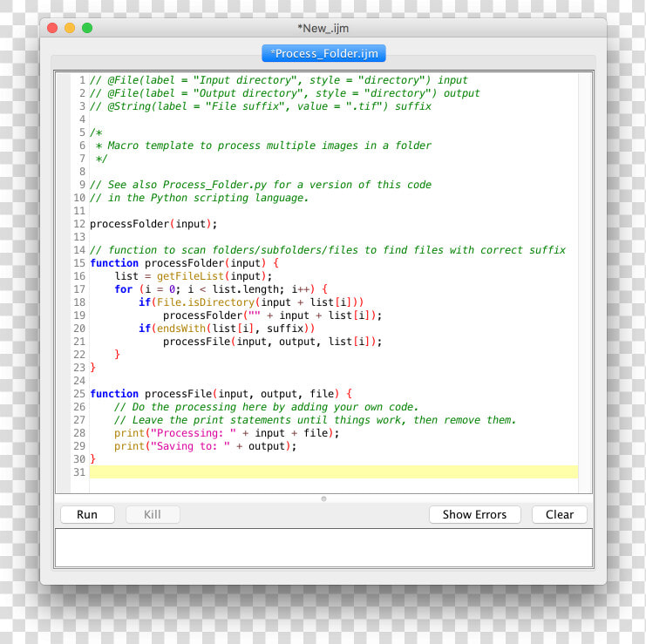Click line number 12 in the gutter
This screenshot has height=644, width=646.
point(79,224)
